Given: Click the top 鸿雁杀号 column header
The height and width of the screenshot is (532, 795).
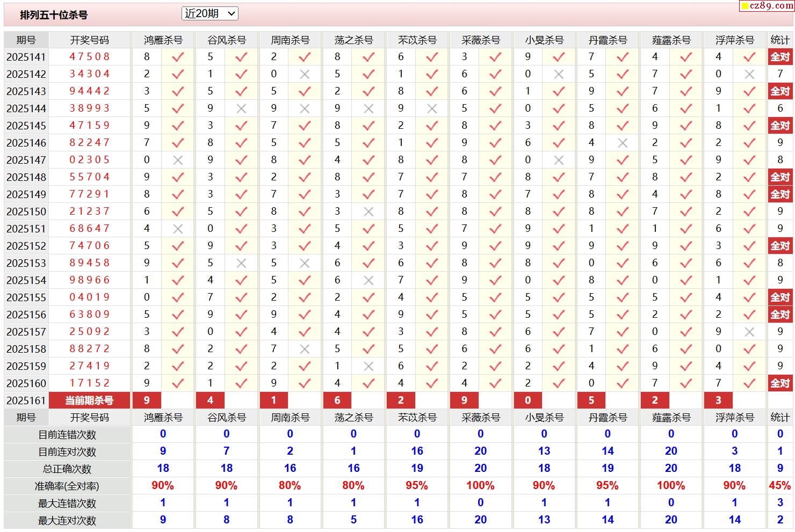Looking at the screenshot, I should pos(163,40).
